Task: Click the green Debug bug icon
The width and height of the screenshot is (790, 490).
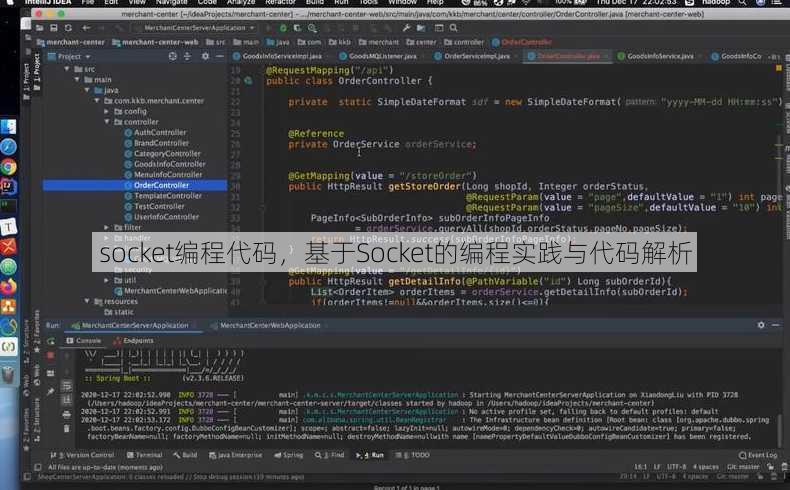Action: pyautogui.click(x=283, y=28)
